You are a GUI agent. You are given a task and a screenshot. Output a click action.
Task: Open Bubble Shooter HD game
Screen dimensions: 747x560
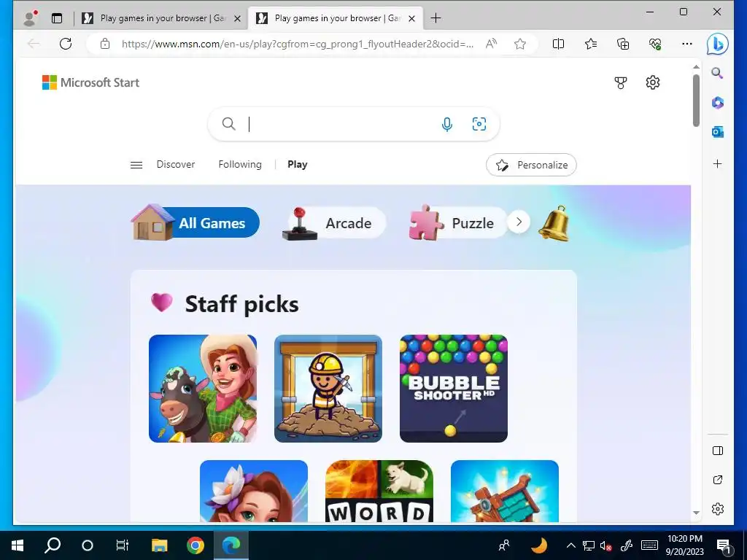(x=454, y=389)
